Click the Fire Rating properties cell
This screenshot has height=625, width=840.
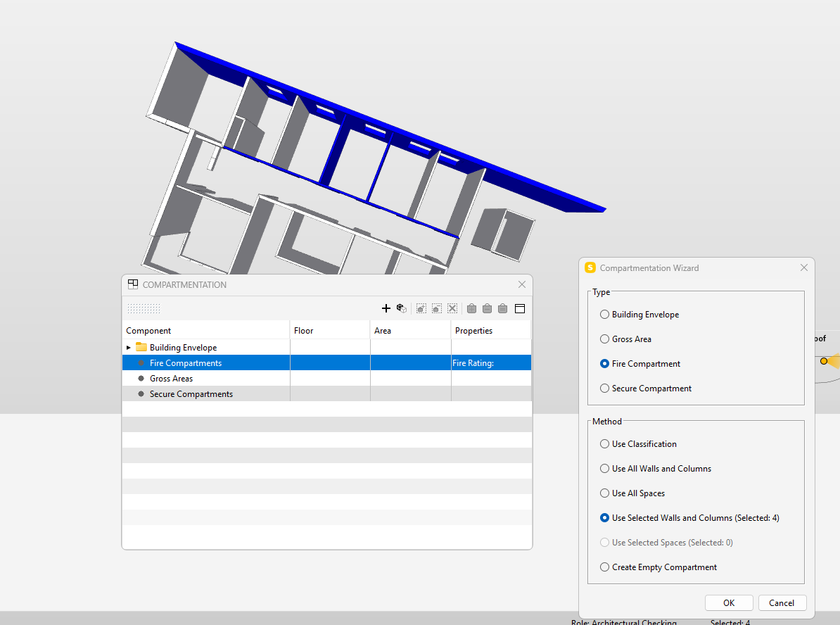tap(491, 363)
